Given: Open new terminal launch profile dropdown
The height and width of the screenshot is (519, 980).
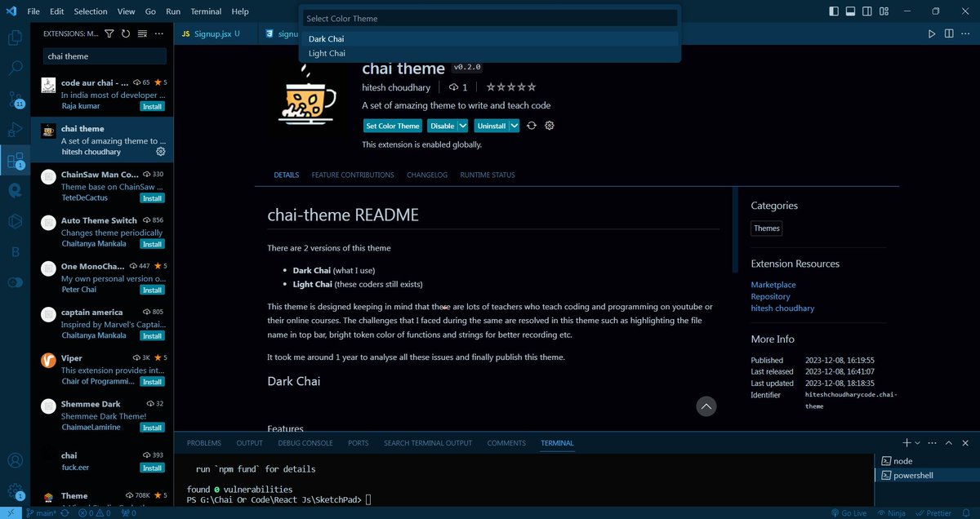Looking at the screenshot, I should tap(917, 442).
